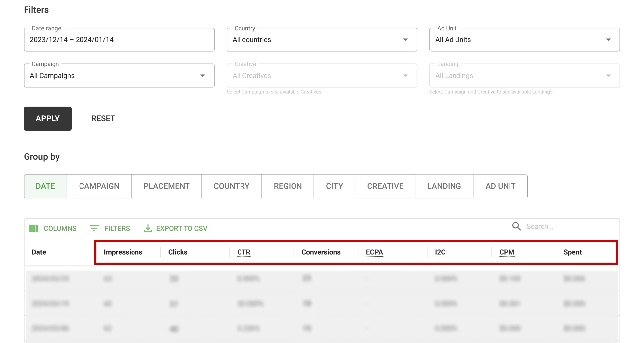Click the Filters funnel icon

pos(94,228)
